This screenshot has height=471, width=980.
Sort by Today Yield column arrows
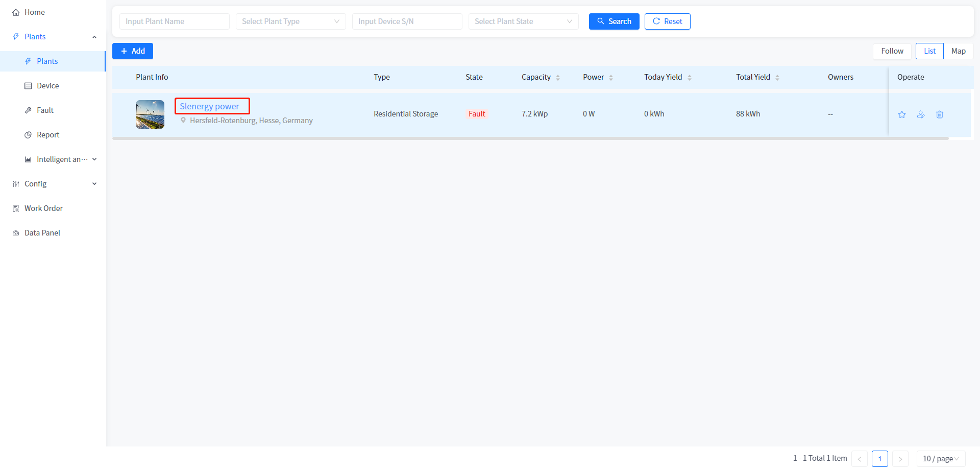coord(690,78)
